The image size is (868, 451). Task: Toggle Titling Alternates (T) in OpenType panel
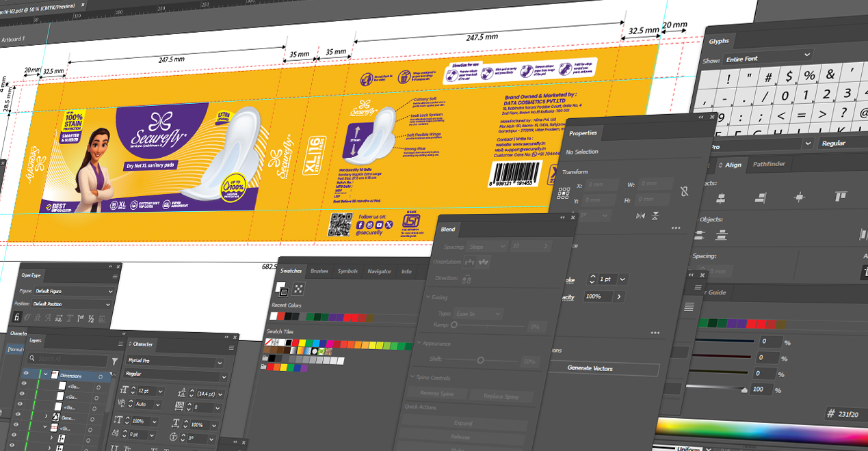pyautogui.click(x=70, y=318)
